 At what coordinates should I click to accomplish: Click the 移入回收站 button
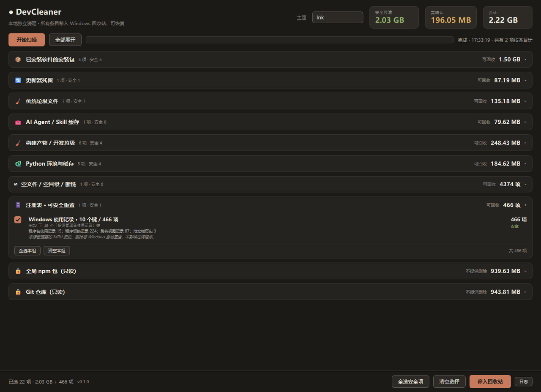pyautogui.click(x=490, y=381)
